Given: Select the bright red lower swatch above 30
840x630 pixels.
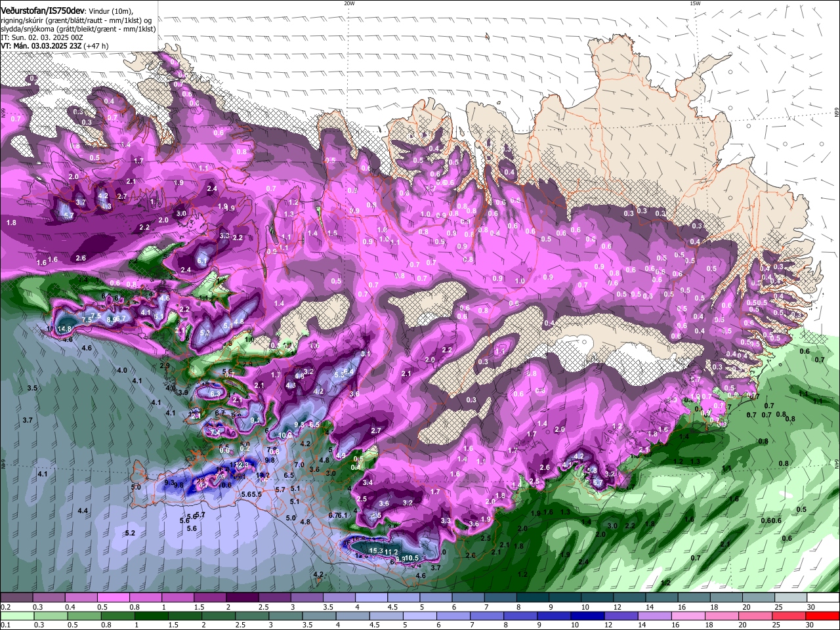Looking at the screenshot, I should (823, 616).
